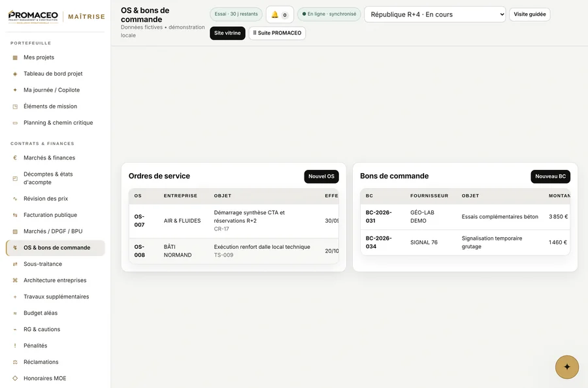Click the Essai 30 j restants badge

[237, 14]
